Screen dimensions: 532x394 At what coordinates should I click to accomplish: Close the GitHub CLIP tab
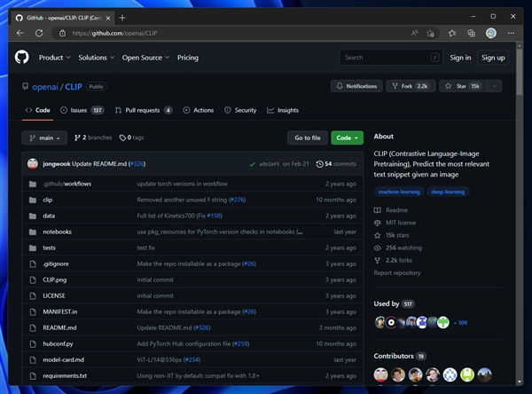(108, 18)
